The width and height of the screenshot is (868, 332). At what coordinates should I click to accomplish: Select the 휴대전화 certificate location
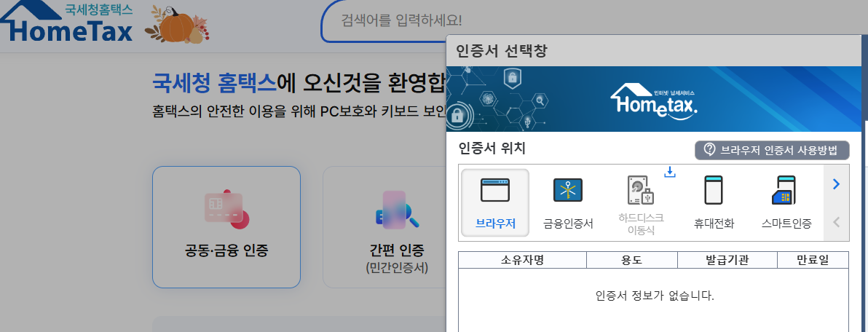[714, 202]
